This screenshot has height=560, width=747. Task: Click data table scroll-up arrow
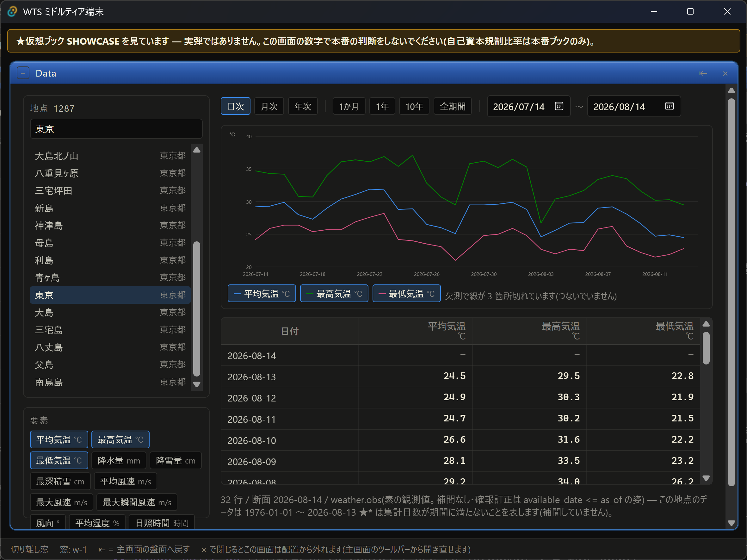[706, 324]
